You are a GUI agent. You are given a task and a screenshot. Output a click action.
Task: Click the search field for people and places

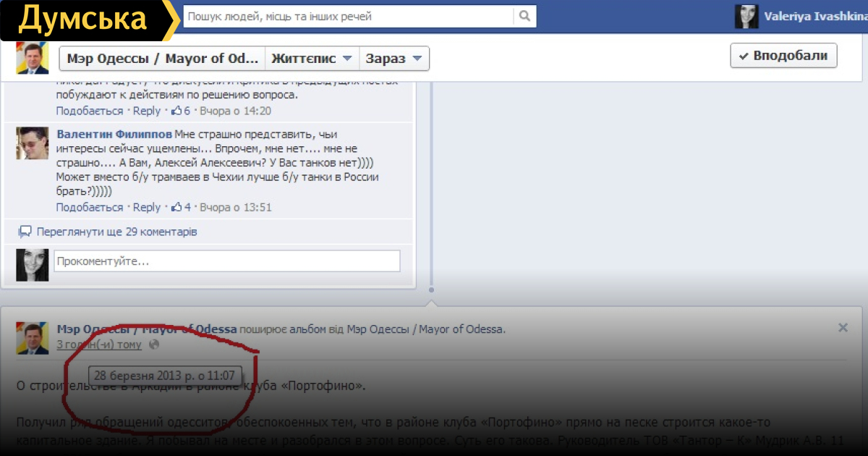pos(349,16)
